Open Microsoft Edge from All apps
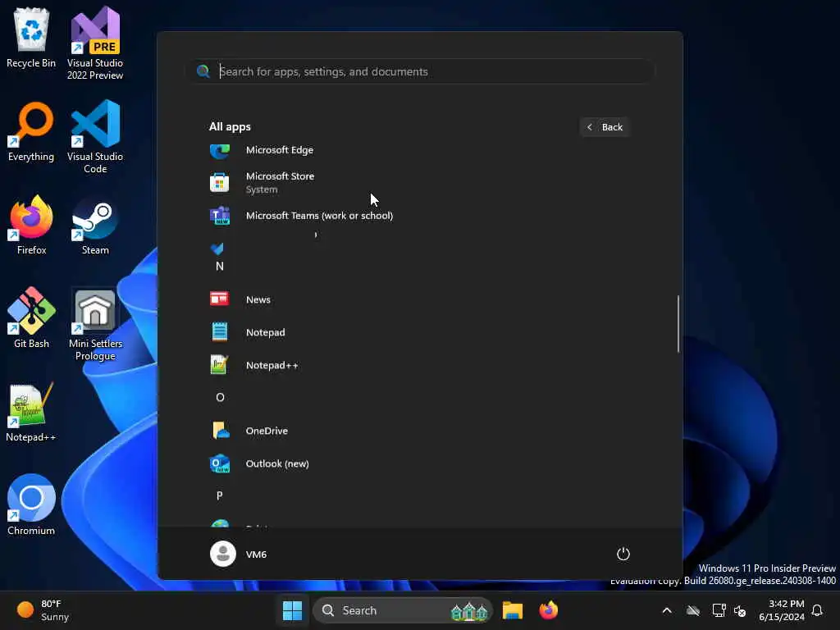 coord(419,151)
